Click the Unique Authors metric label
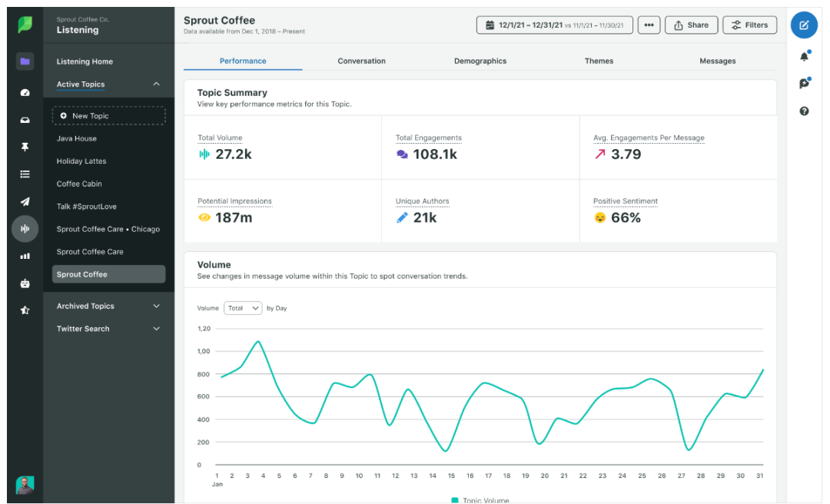Image resolution: width=830 pixels, height=504 pixels. (x=422, y=201)
